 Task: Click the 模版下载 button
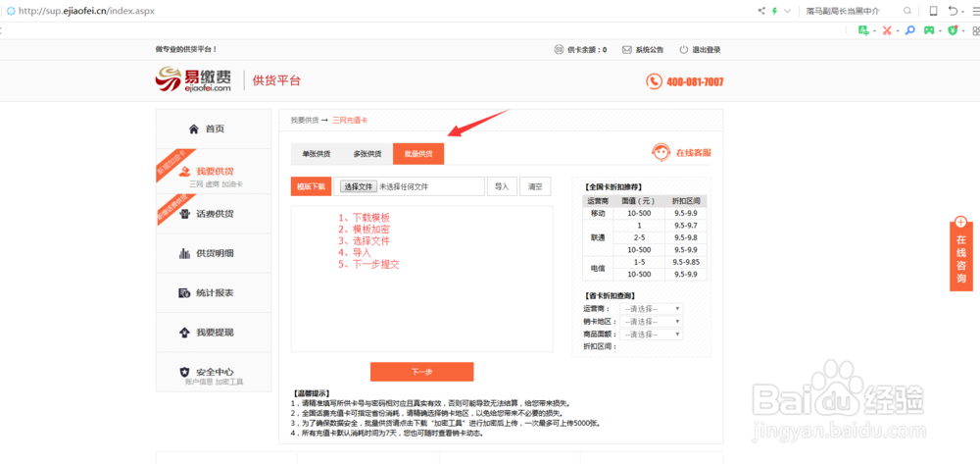pyautogui.click(x=311, y=186)
